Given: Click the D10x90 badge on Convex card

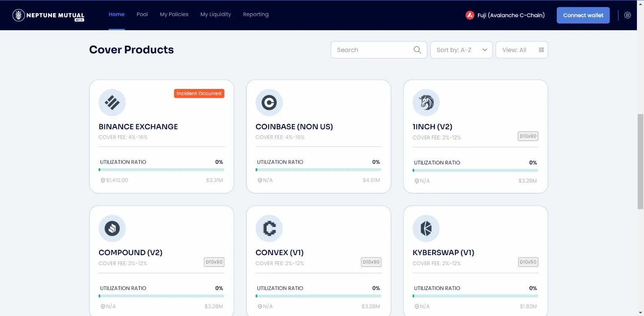Looking at the screenshot, I should point(371,262).
